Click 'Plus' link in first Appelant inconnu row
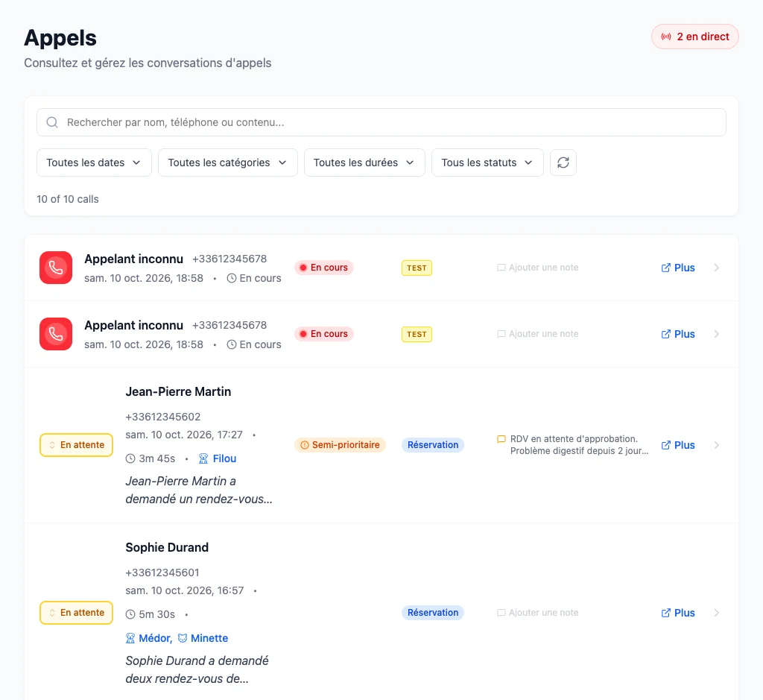763x700 pixels. [678, 268]
